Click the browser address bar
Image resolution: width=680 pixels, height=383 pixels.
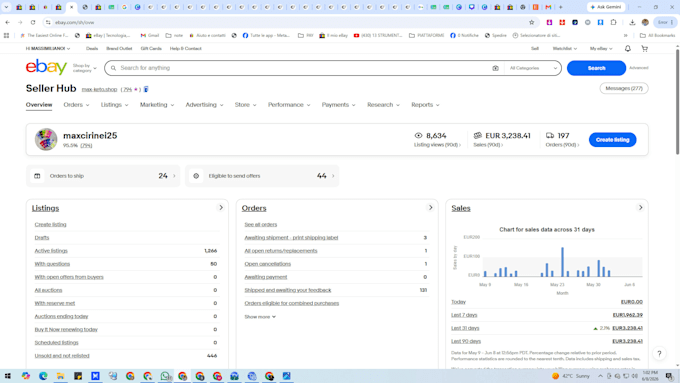(286, 22)
